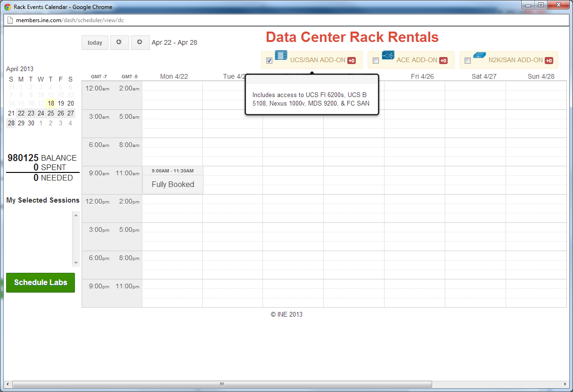This screenshot has width=573, height=392.
Task: Click the Schedule Labs button
Action: click(41, 283)
